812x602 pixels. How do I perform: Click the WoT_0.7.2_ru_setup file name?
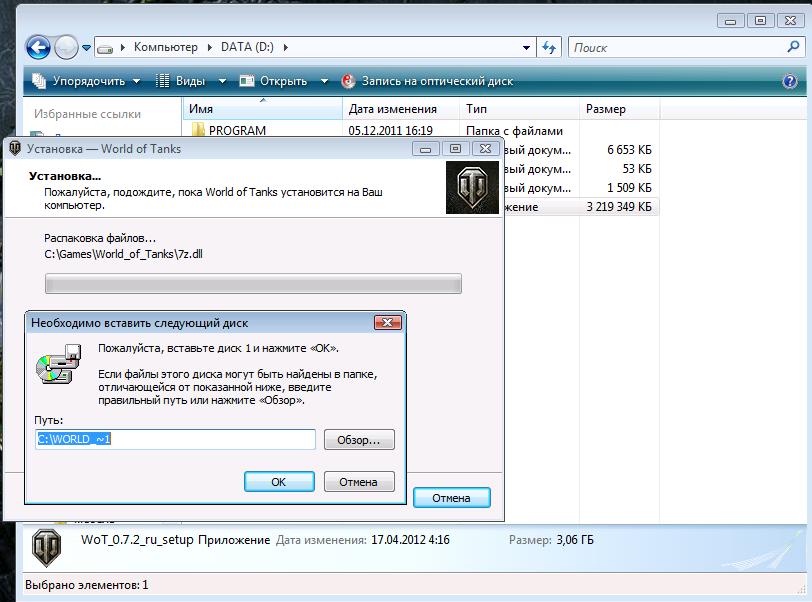click(x=137, y=540)
